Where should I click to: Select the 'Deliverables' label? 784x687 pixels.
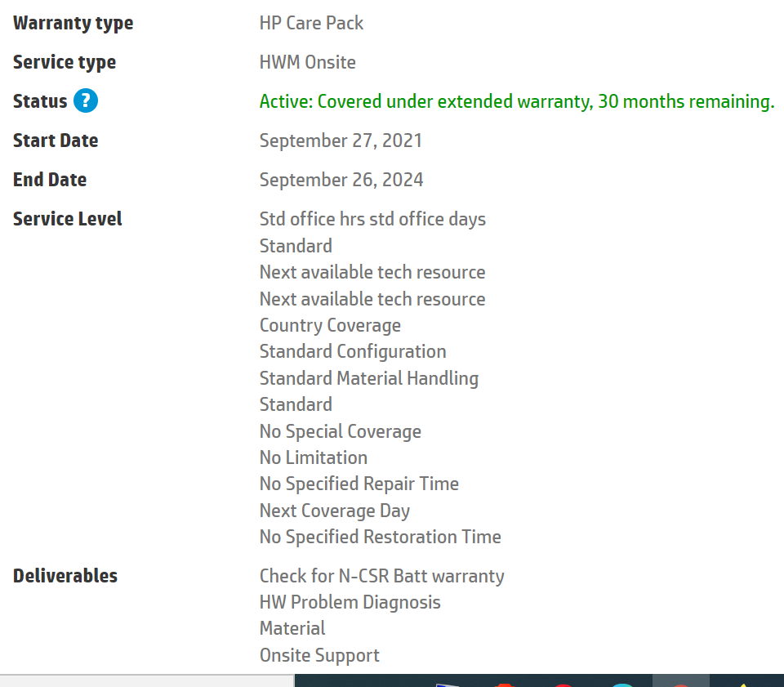[65, 576]
